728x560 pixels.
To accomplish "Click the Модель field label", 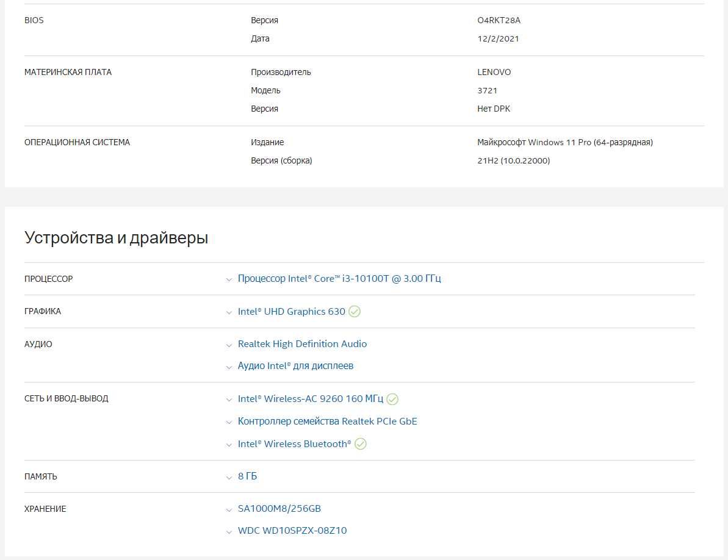I will point(265,90).
